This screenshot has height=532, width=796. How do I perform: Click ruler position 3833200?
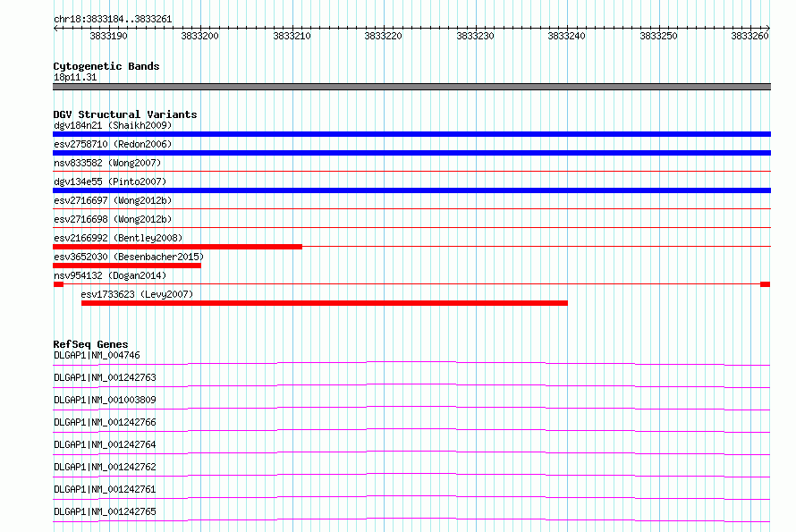[x=200, y=36]
